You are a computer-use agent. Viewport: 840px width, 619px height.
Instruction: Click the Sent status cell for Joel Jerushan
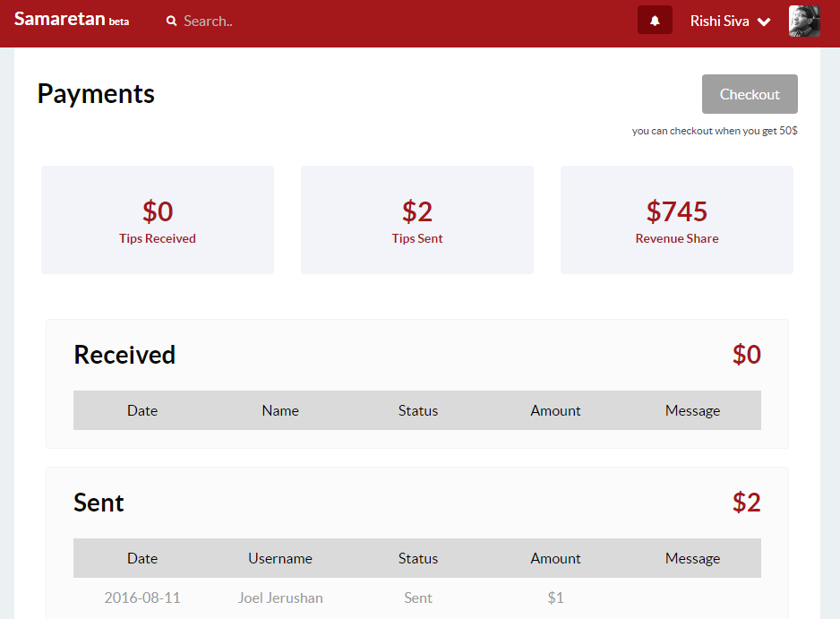pyautogui.click(x=418, y=598)
